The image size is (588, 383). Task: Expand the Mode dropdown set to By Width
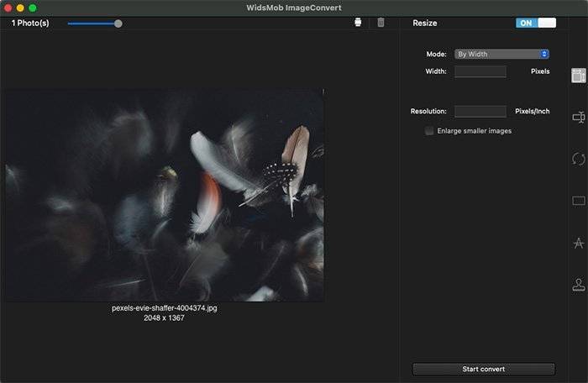(501, 54)
